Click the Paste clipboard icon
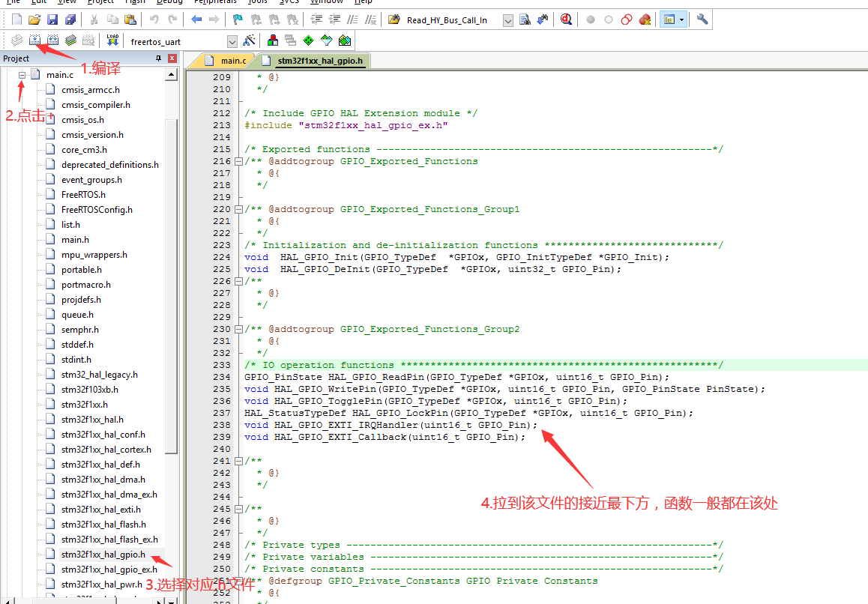 coord(130,20)
